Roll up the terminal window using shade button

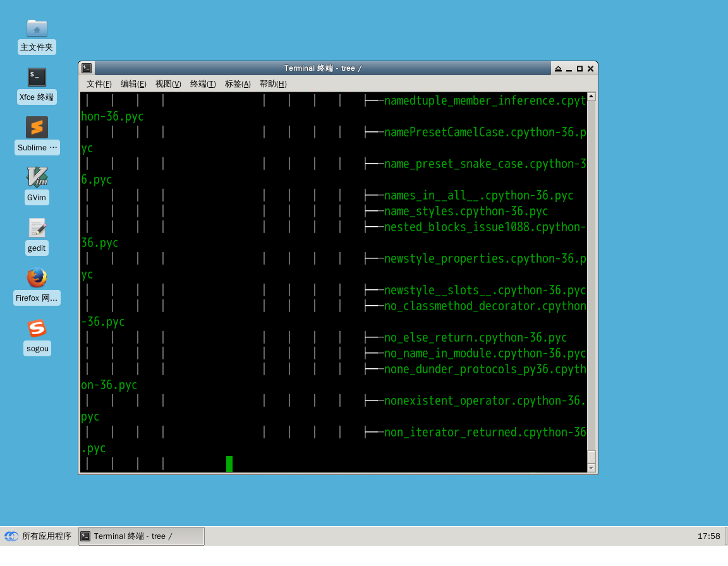558,68
